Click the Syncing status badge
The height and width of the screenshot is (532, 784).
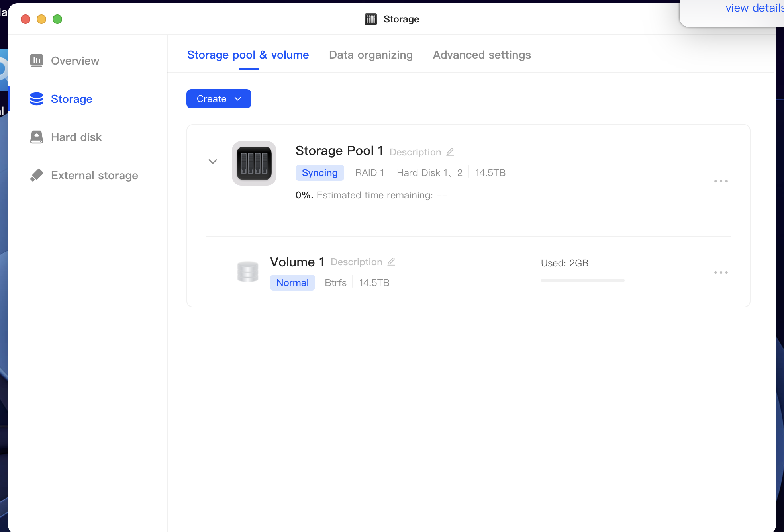[320, 173]
